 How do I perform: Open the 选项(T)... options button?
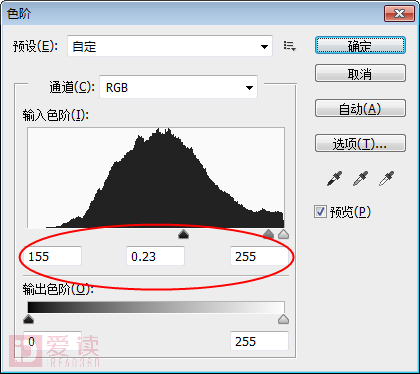[360, 143]
